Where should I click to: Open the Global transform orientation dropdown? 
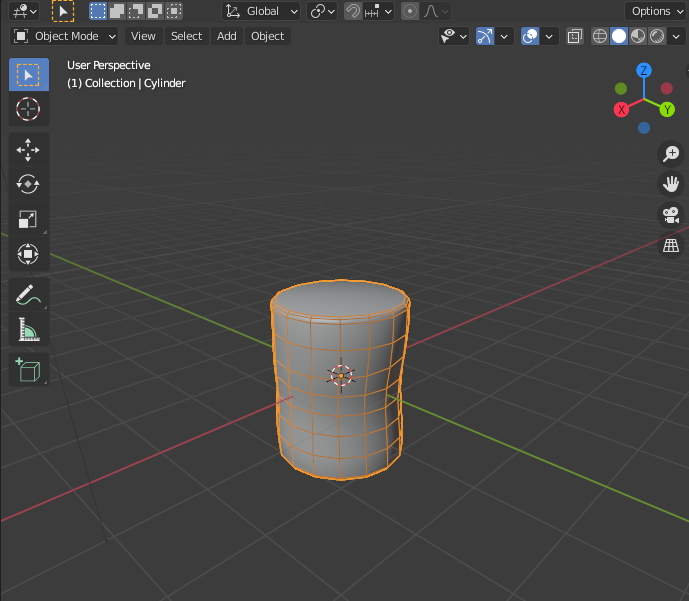click(x=261, y=11)
